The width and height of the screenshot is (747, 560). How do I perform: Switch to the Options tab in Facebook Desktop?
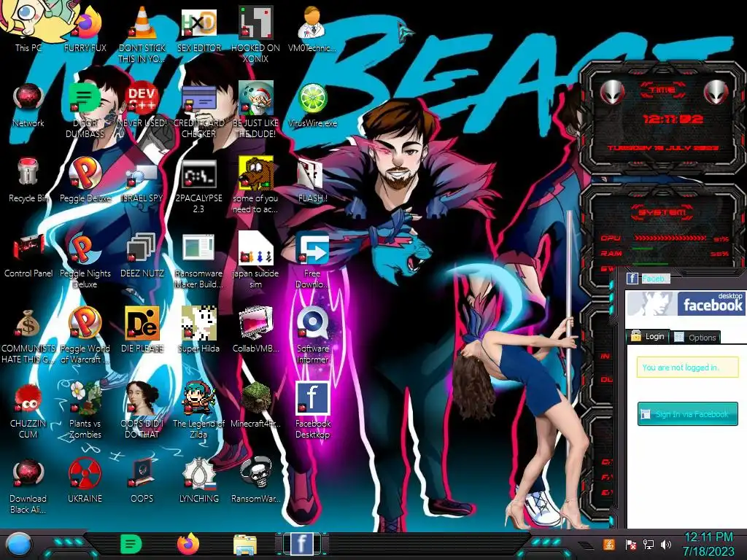(695, 337)
